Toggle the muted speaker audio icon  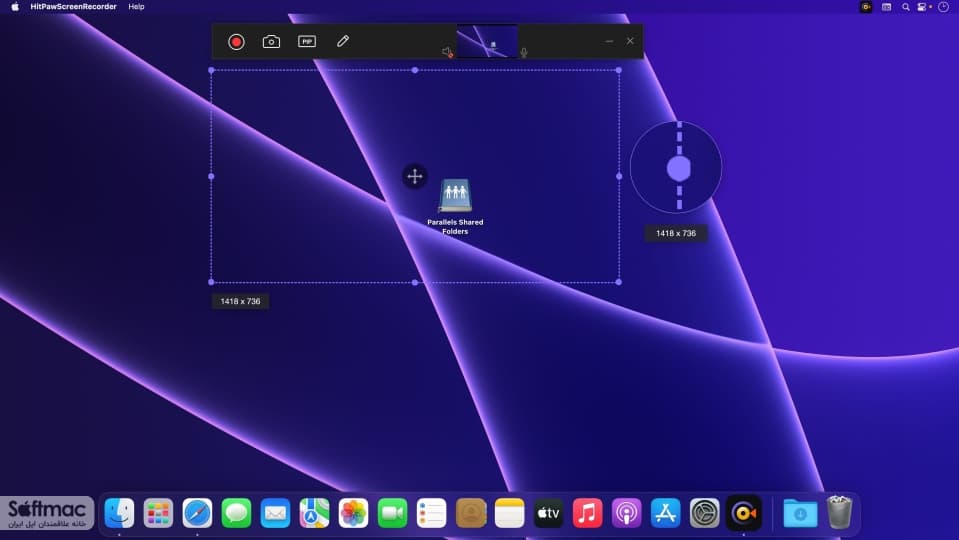click(448, 53)
